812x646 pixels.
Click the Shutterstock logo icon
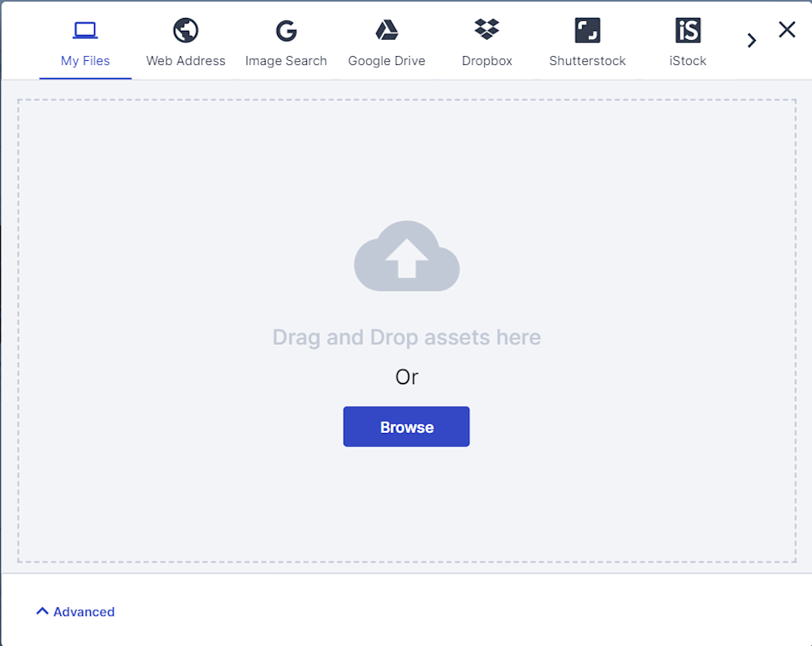(587, 31)
